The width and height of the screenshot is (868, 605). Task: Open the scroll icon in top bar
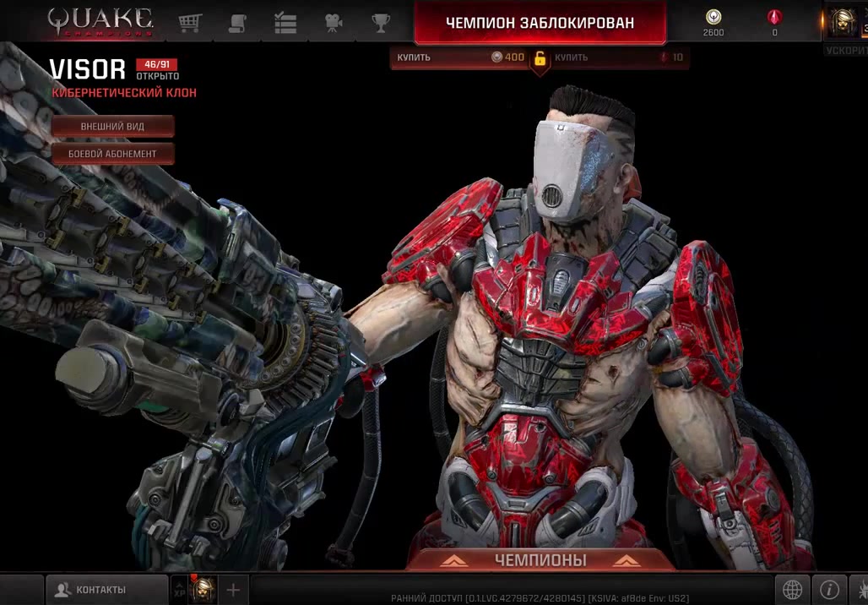[237, 23]
